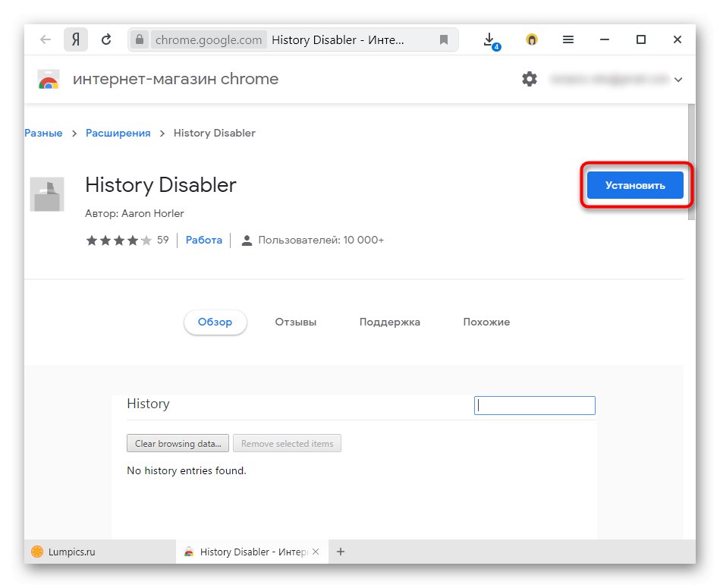
Task: Expand the account menu chevron
Action: click(679, 78)
